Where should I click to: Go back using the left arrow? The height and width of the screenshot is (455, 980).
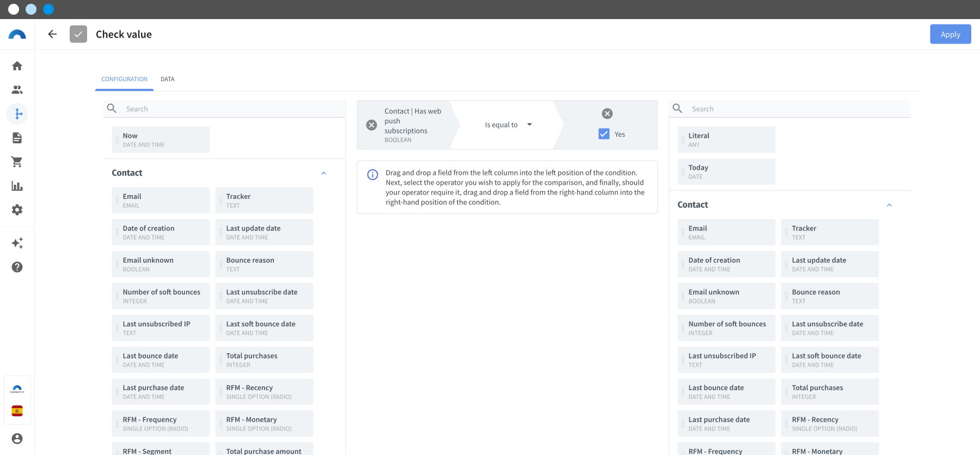pyautogui.click(x=52, y=34)
